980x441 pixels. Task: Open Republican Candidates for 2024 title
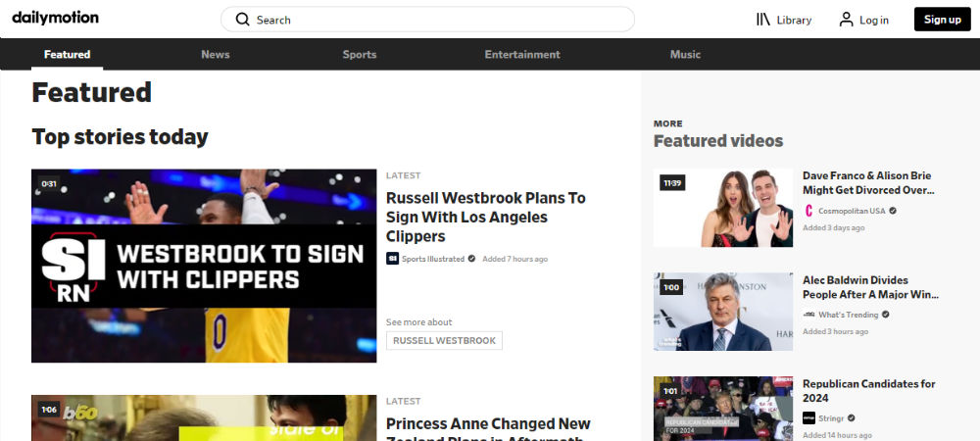pyautogui.click(x=868, y=391)
